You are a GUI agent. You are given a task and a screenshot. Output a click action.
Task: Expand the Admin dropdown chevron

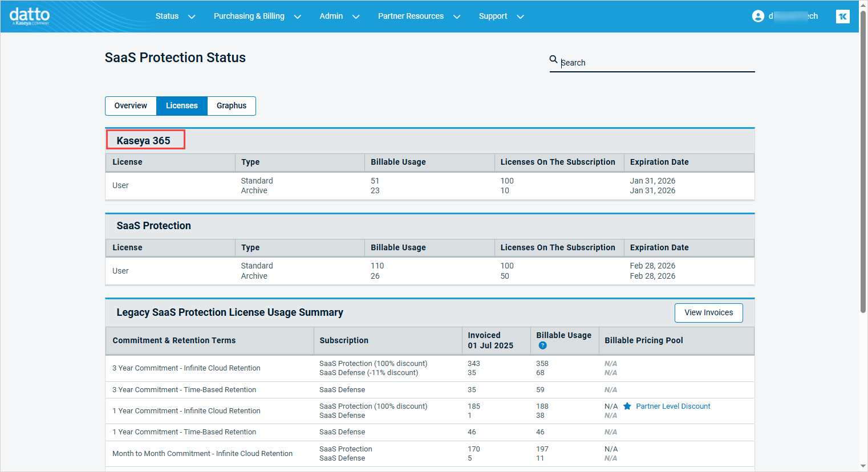[x=356, y=17]
